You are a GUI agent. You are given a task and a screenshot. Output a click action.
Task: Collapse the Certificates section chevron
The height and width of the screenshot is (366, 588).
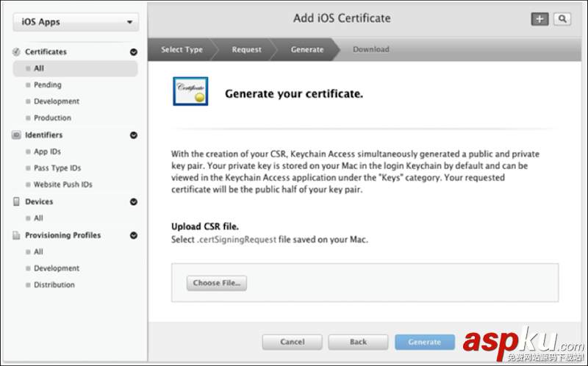tap(134, 52)
